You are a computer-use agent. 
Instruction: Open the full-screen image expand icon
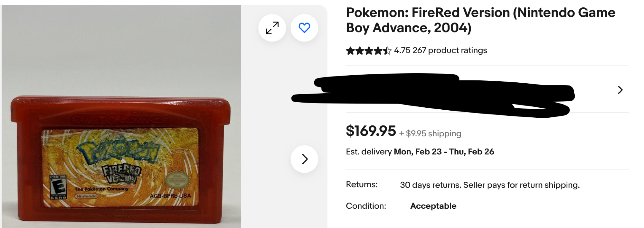pyautogui.click(x=272, y=28)
